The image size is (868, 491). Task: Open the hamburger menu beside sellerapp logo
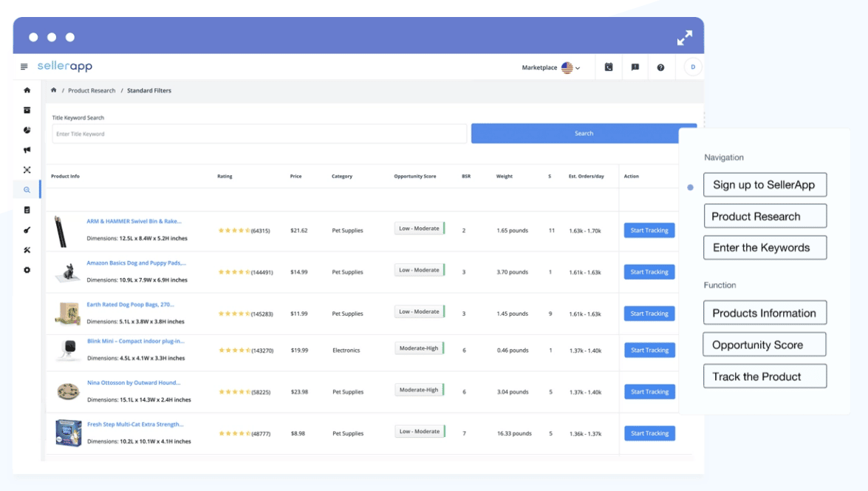pos(24,67)
